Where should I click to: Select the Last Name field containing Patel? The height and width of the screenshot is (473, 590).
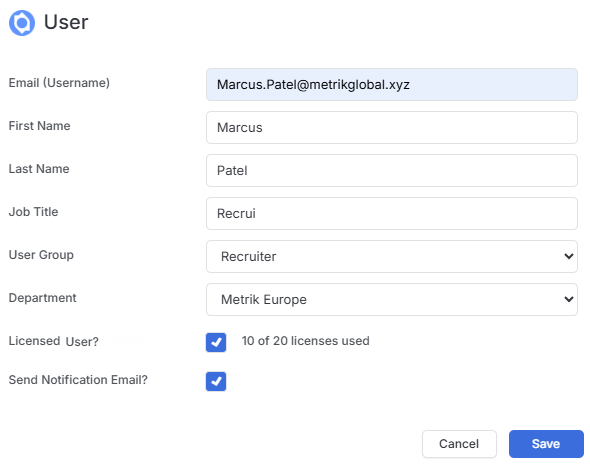[x=392, y=170]
